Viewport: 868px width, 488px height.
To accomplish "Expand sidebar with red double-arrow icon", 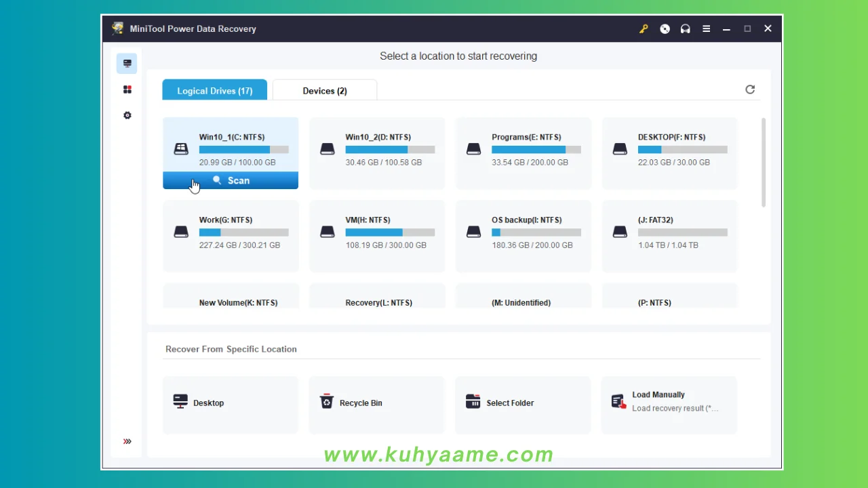I will pyautogui.click(x=127, y=441).
